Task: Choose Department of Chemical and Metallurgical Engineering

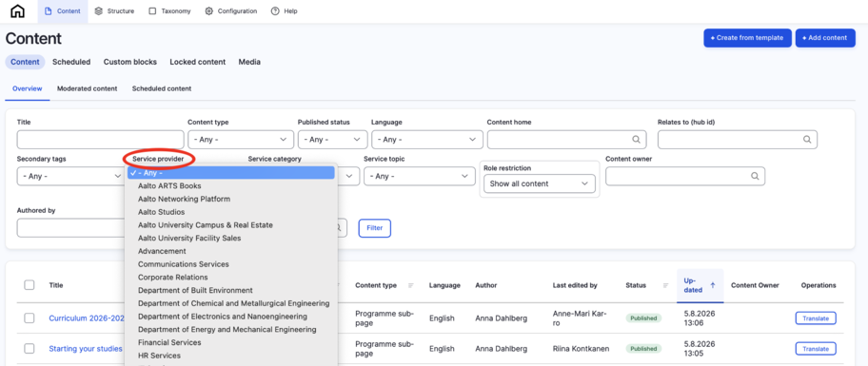Action: 233,303
